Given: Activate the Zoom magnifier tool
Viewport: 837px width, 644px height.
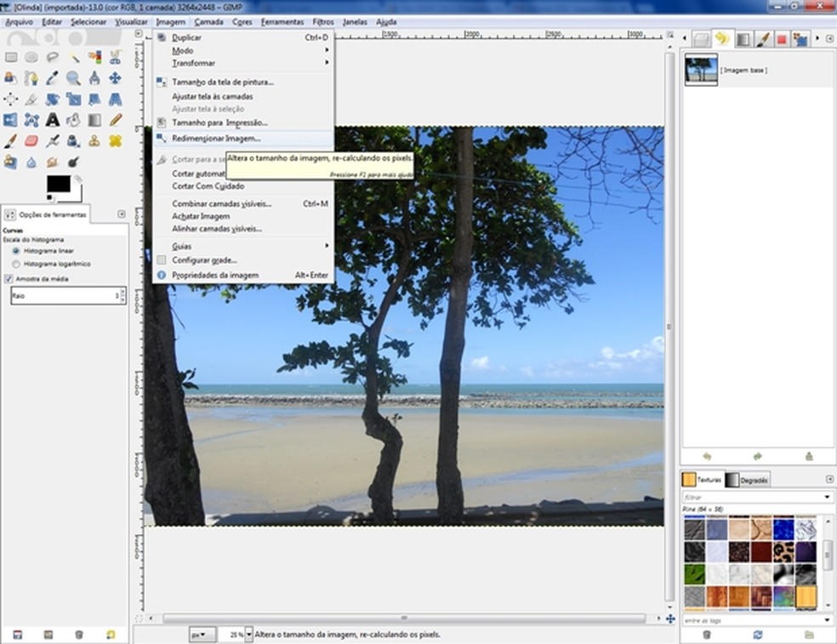Looking at the screenshot, I should point(74,78).
